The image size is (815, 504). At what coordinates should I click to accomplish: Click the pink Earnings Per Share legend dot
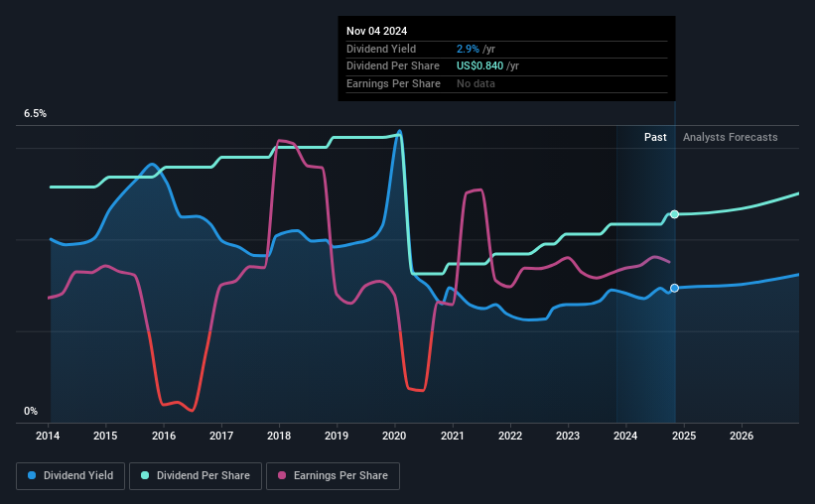(282, 475)
